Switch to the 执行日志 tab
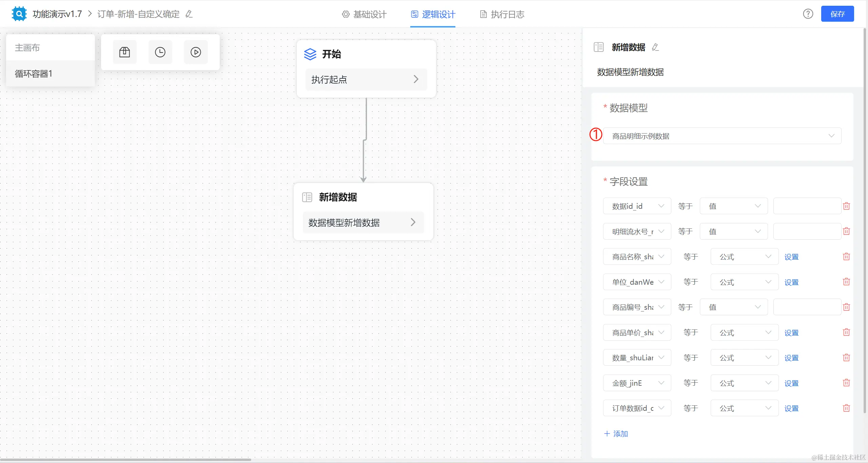868x463 pixels. [x=502, y=14]
